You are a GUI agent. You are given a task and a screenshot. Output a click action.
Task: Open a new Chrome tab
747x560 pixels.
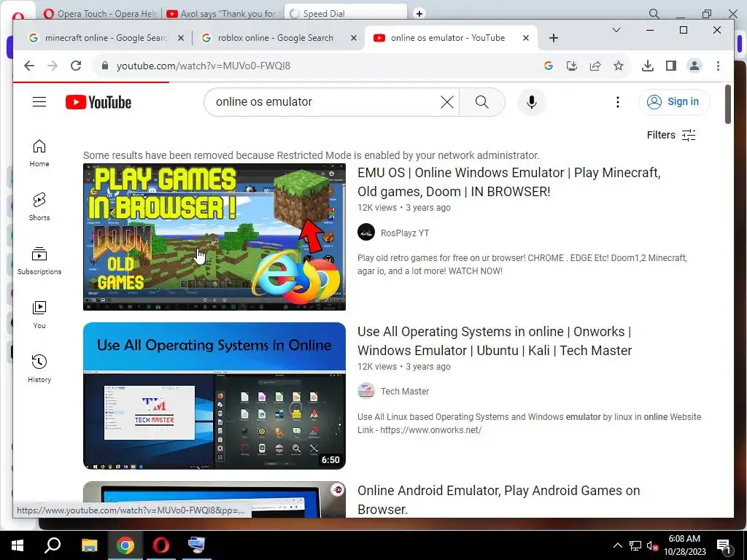coord(553,38)
